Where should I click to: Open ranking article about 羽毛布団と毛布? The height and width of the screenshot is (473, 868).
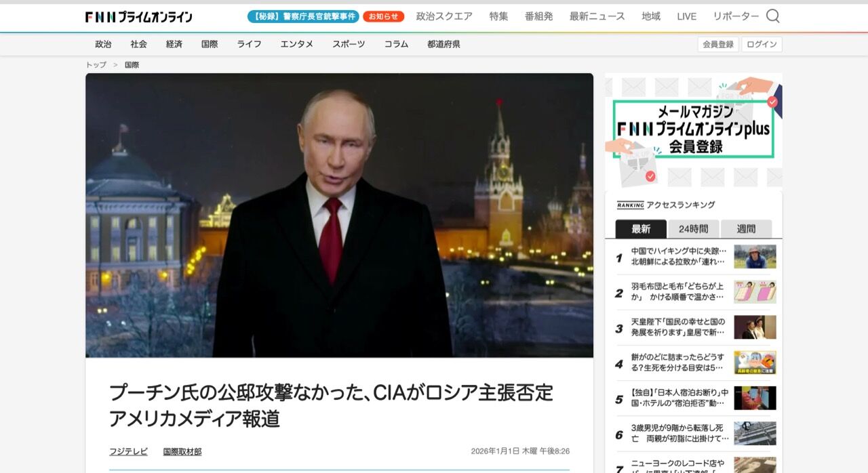point(678,291)
